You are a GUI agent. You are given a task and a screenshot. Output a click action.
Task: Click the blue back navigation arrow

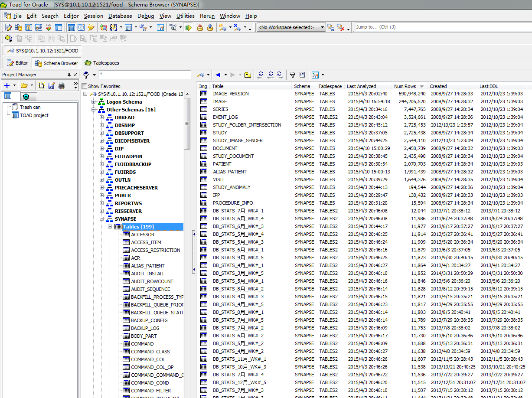(x=219, y=75)
